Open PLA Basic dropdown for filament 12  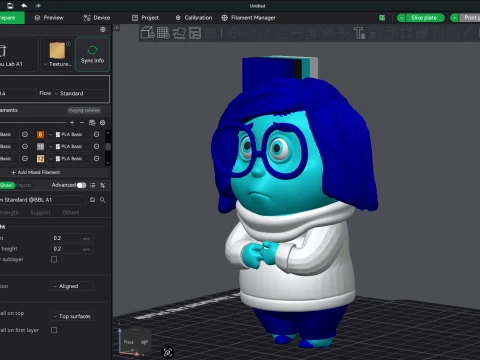click(x=69, y=158)
